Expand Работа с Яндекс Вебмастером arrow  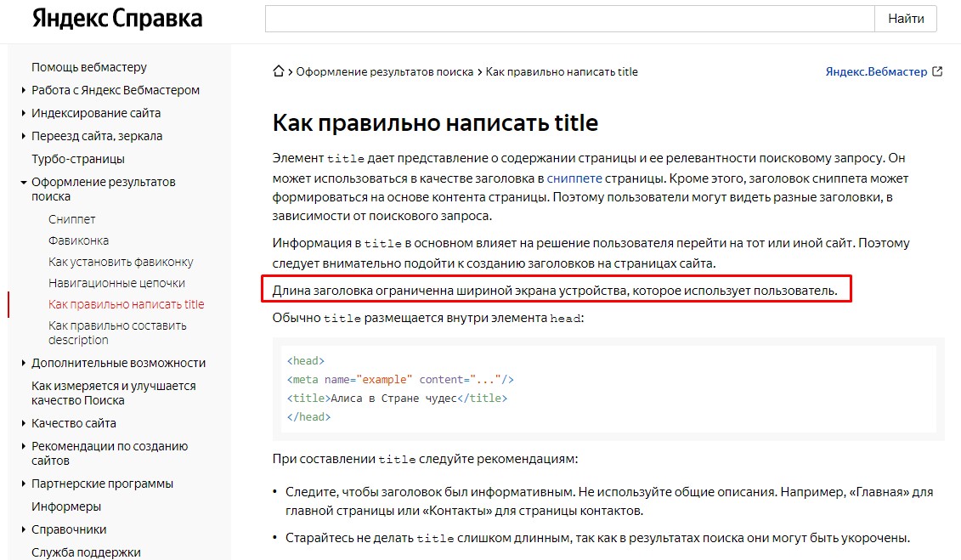click(23, 90)
